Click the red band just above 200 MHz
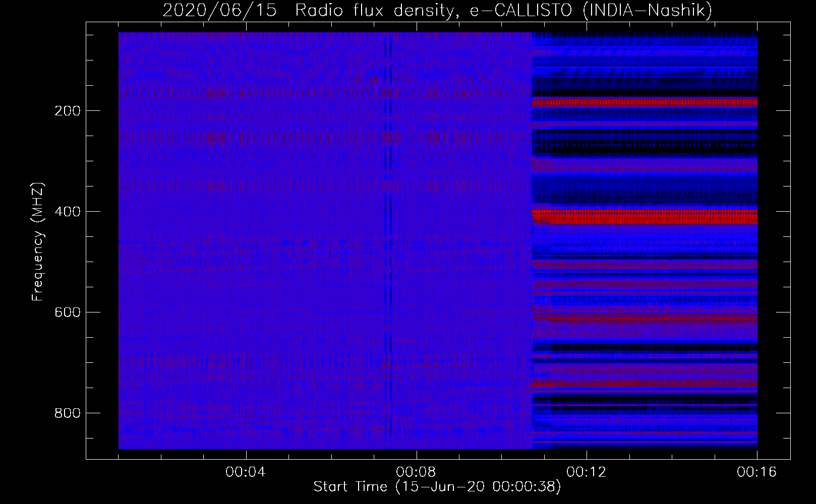The width and height of the screenshot is (816, 504). click(x=645, y=102)
